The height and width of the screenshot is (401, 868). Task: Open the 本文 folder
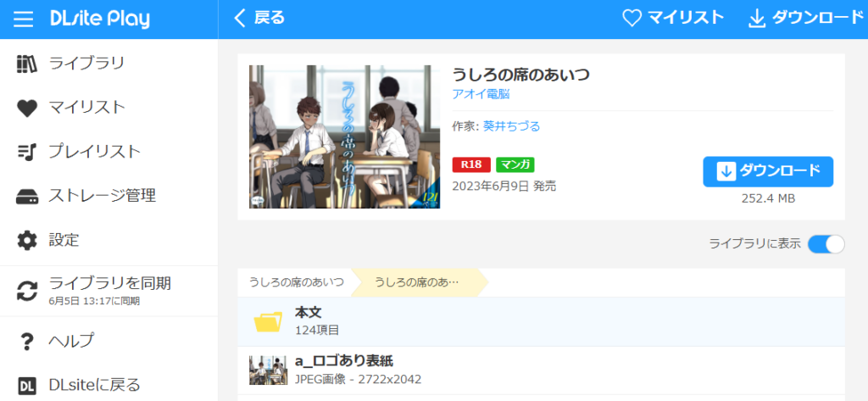pos(309,320)
